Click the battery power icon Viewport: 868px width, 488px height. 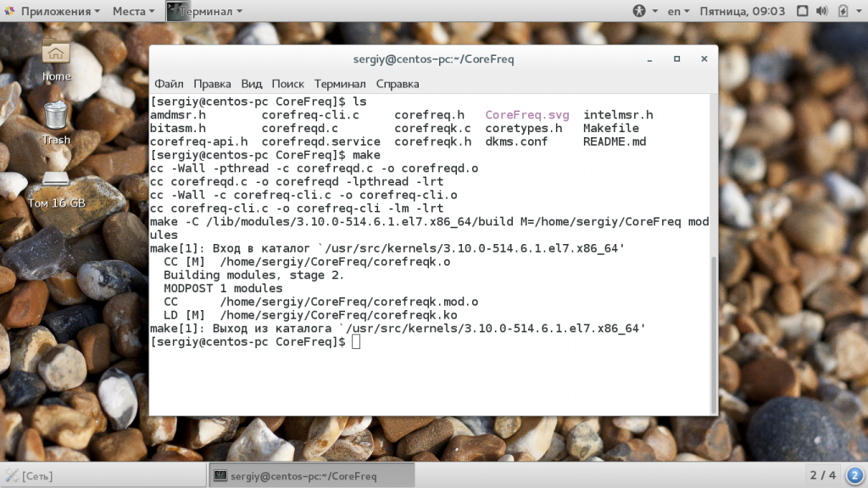click(x=843, y=11)
